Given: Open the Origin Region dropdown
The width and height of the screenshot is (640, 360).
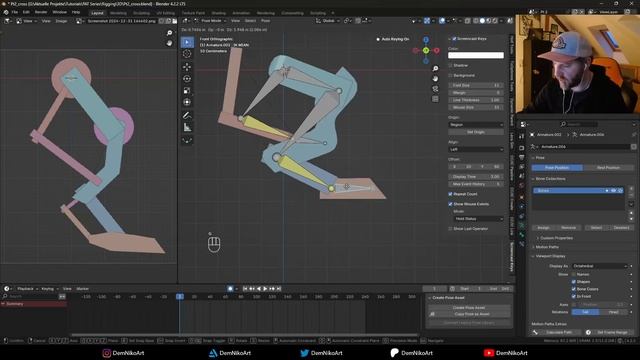Looking at the screenshot, I should tap(476, 124).
